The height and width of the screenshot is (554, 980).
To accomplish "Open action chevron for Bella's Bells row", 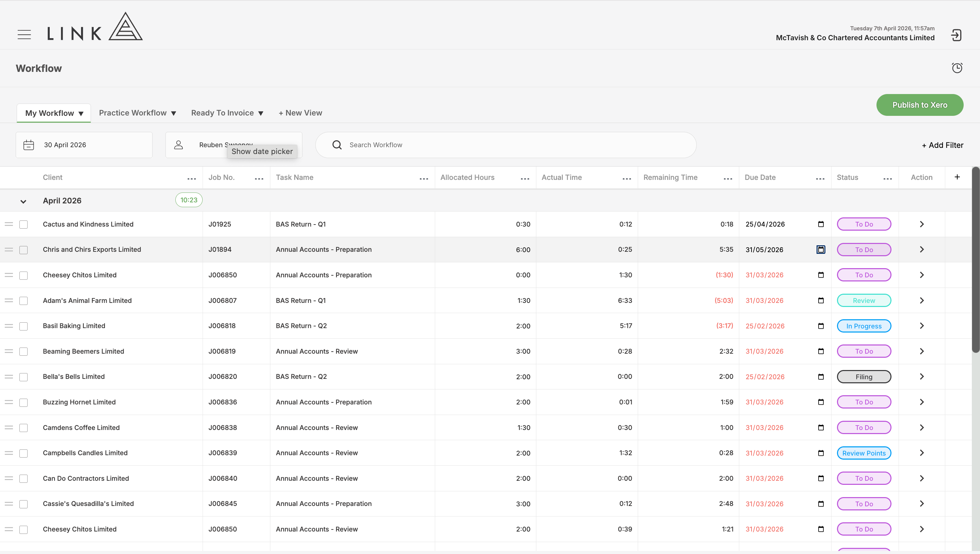I will [x=921, y=376].
